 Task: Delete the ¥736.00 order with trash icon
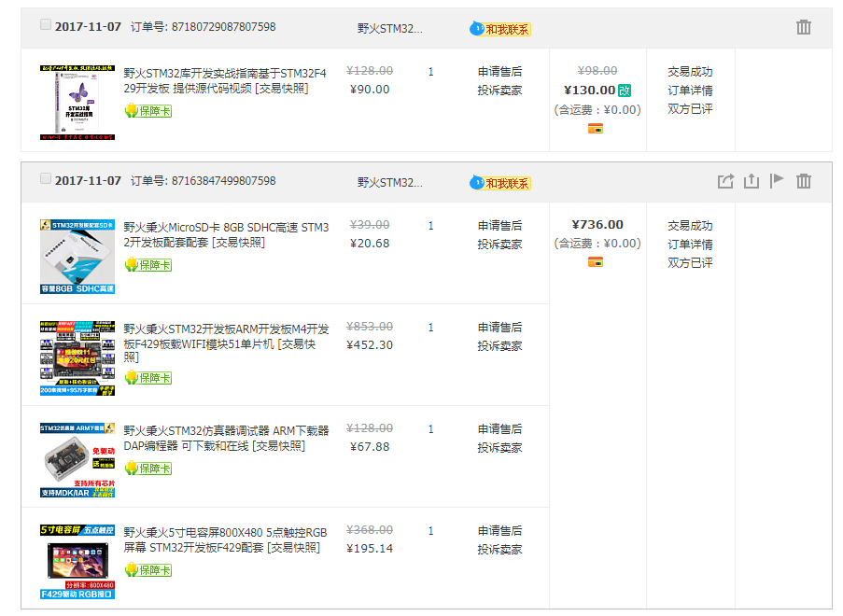pos(803,181)
